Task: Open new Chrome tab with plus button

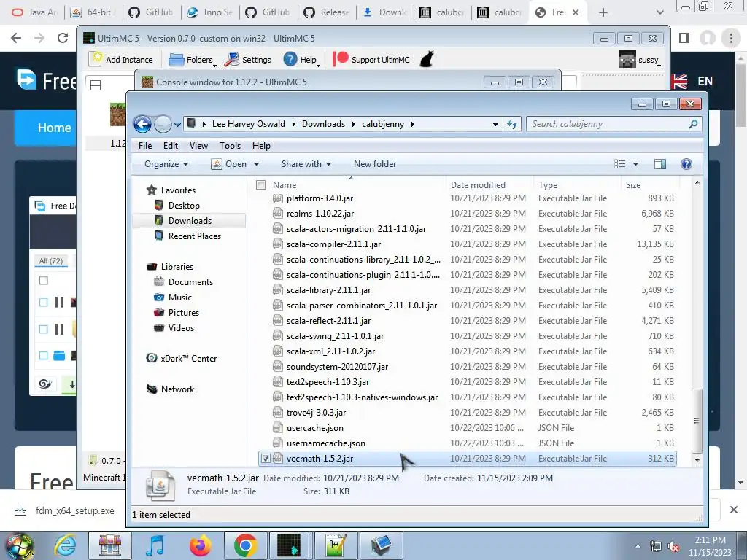Action: click(603, 12)
